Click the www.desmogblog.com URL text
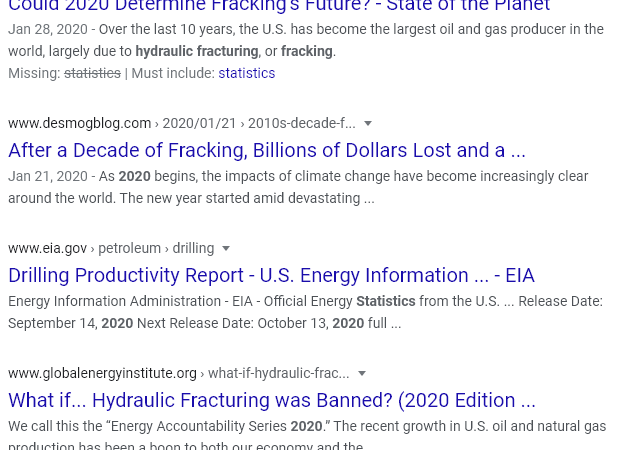The height and width of the screenshot is (450, 627). coord(80,123)
